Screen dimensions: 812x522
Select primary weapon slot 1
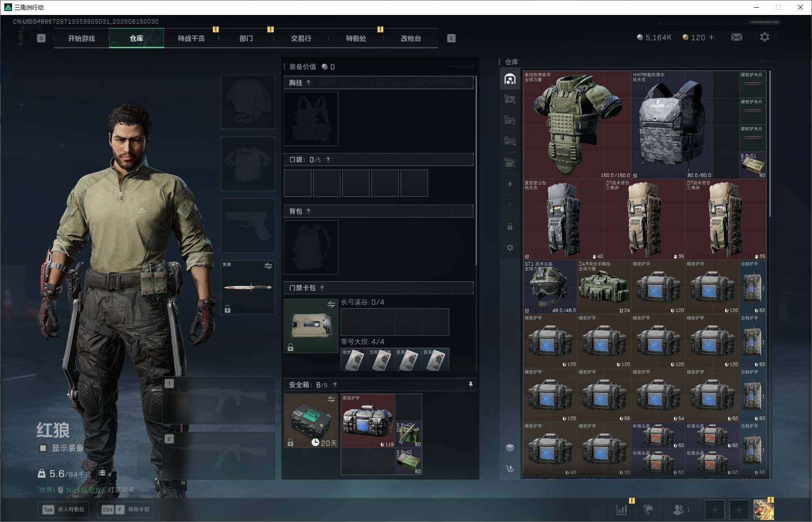(x=219, y=400)
